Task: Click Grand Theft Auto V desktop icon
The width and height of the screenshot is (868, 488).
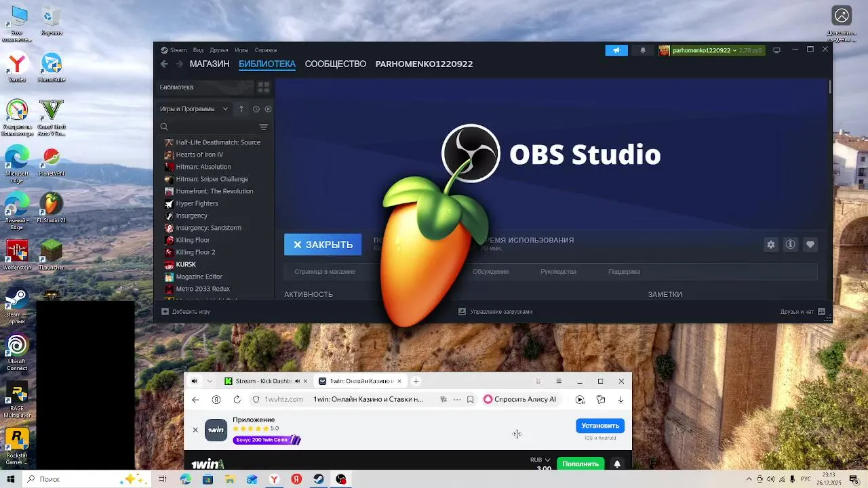Action: click(51, 118)
